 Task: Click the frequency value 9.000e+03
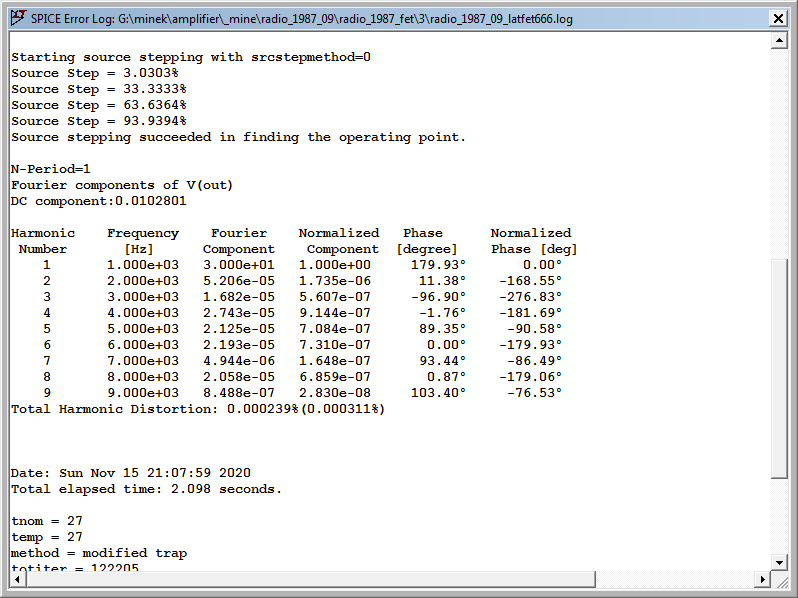143,393
